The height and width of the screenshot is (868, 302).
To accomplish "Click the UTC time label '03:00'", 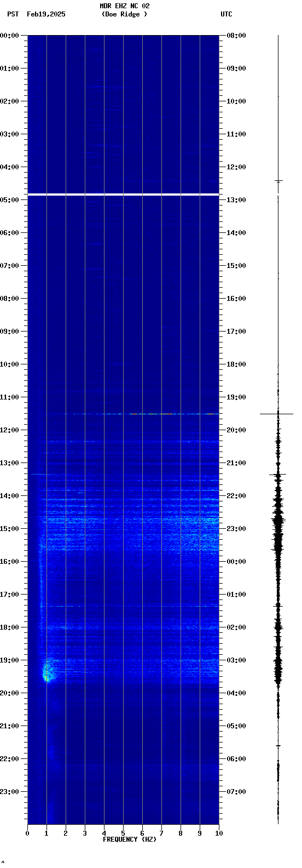I will 236,660.
